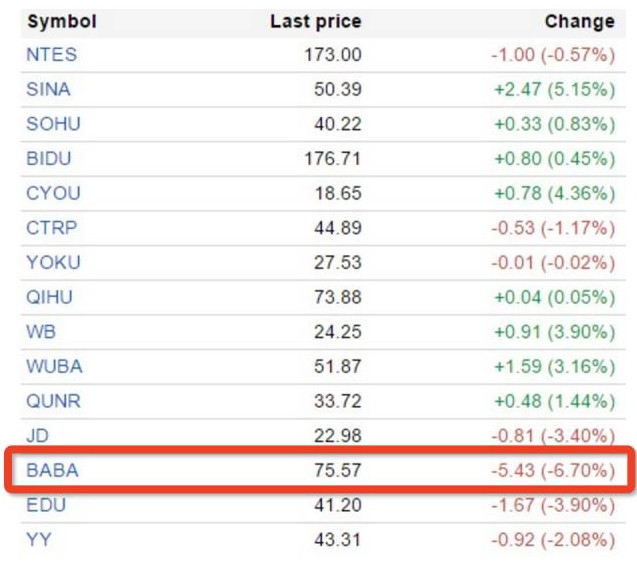Select change value -0.81 (-3.40%)
The image size is (637, 565).
553,436
